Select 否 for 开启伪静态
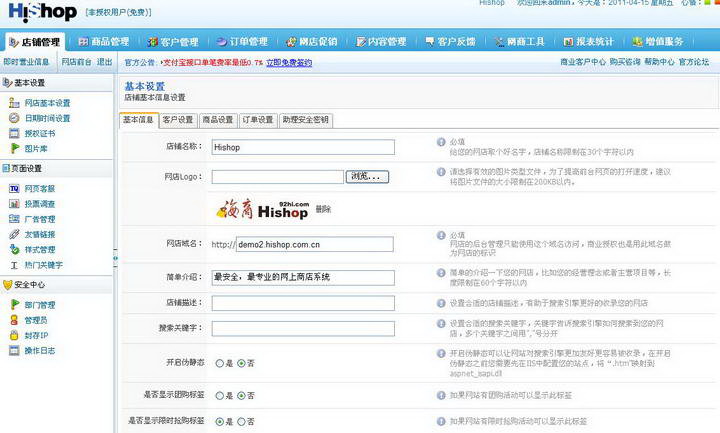Viewport: 720px width, 433px height. tap(241, 363)
